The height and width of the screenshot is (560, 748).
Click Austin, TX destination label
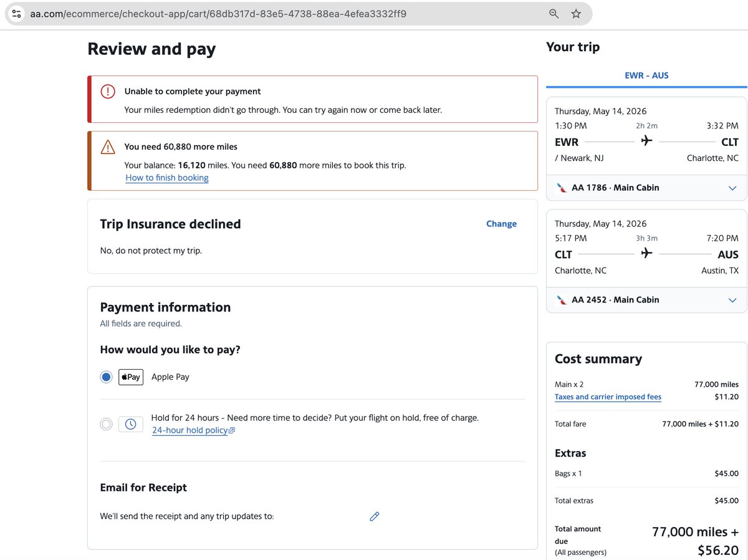click(720, 271)
